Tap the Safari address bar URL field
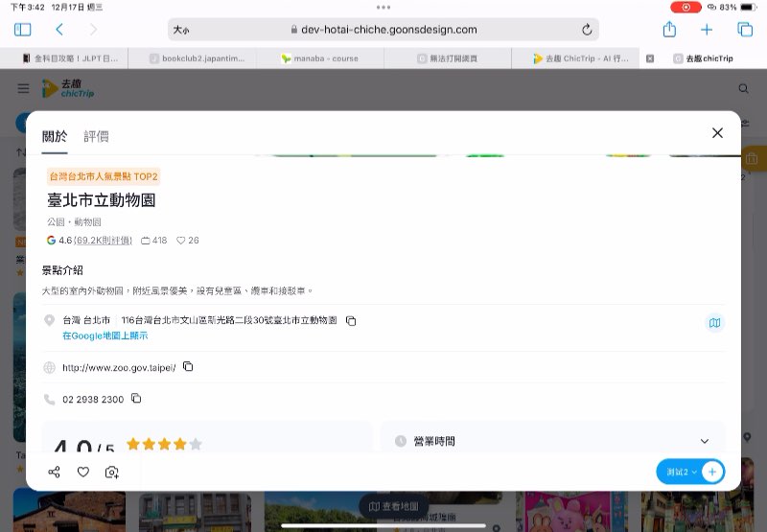767x532 pixels. [383, 30]
